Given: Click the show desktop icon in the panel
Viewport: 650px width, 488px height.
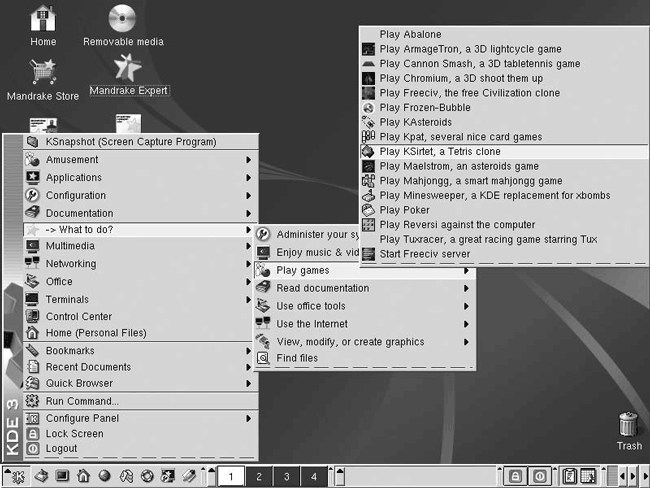Looking at the screenshot, I should point(41,476).
